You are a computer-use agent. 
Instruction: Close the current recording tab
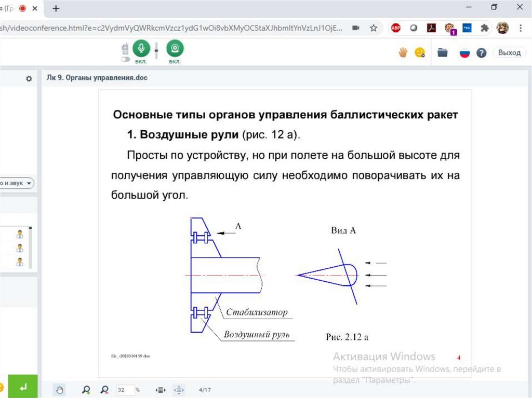tap(35, 8)
